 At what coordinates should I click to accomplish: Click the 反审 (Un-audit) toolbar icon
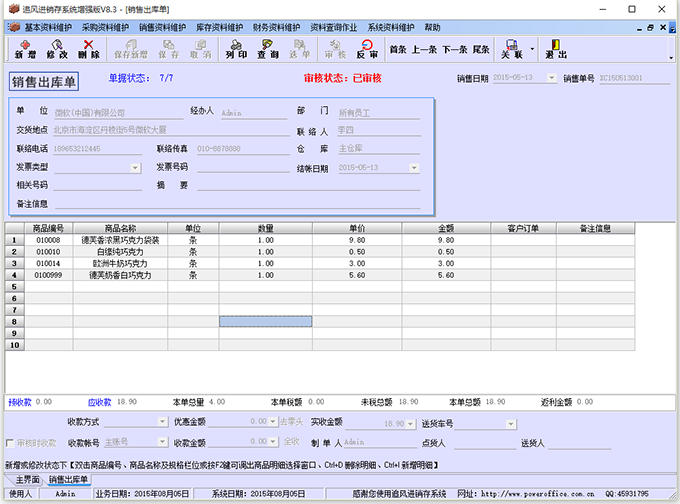tap(367, 48)
